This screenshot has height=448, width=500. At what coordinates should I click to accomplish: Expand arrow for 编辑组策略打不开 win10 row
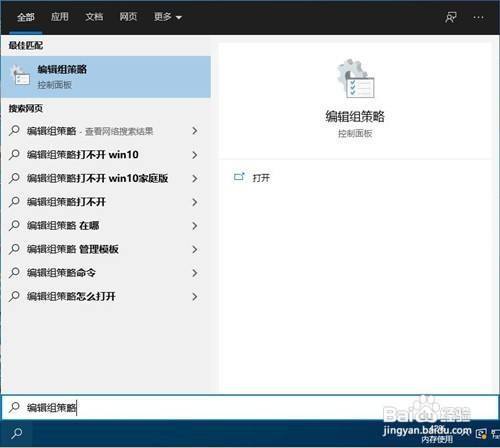[195, 155]
